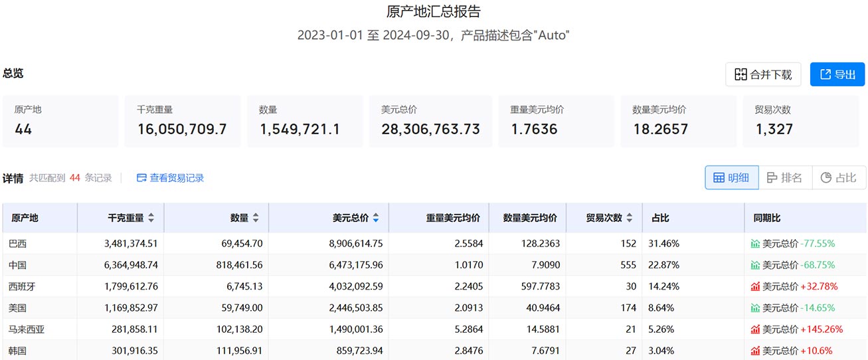This screenshot has width=868, height=360.
Task: Click the red 44 matched records count
Action: click(75, 178)
